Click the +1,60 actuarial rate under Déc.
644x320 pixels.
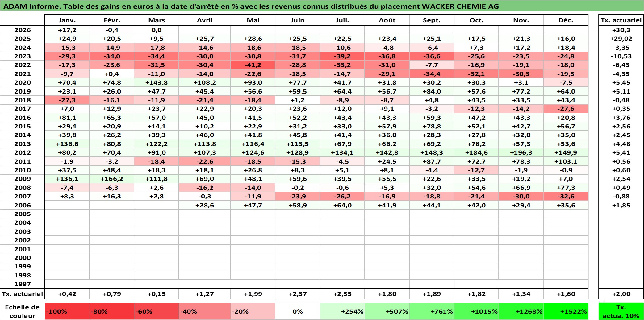tap(566, 294)
